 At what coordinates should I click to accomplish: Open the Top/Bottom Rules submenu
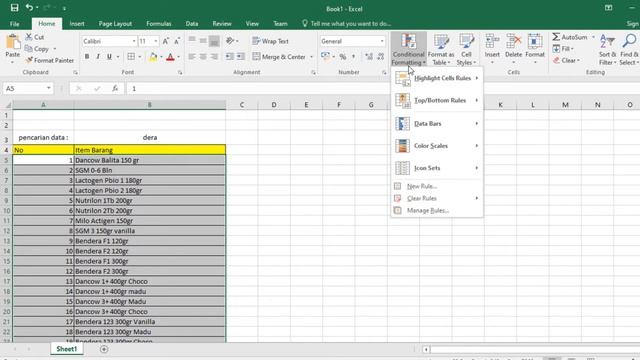pyautogui.click(x=437, y=100)
